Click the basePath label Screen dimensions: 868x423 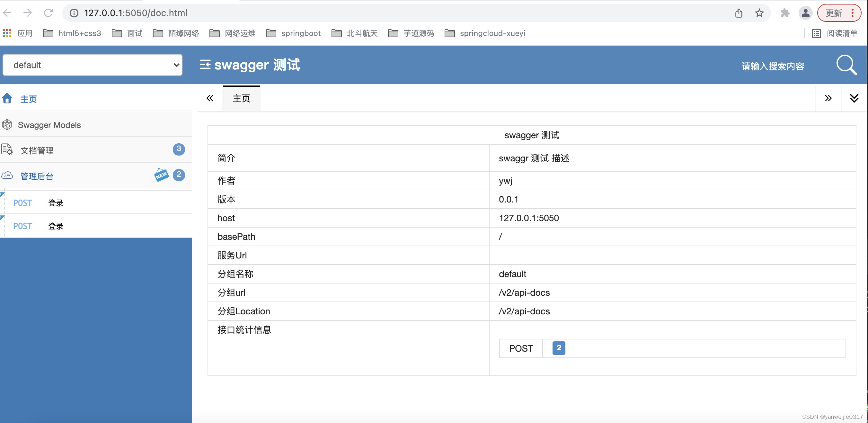click(236, 237)
